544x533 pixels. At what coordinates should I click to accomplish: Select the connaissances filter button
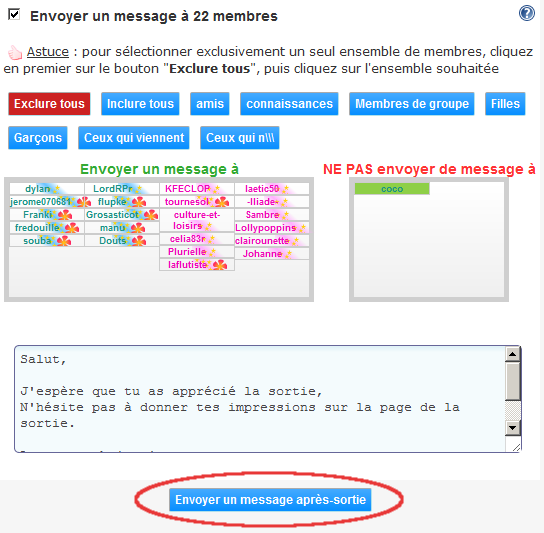pos(289,104)
